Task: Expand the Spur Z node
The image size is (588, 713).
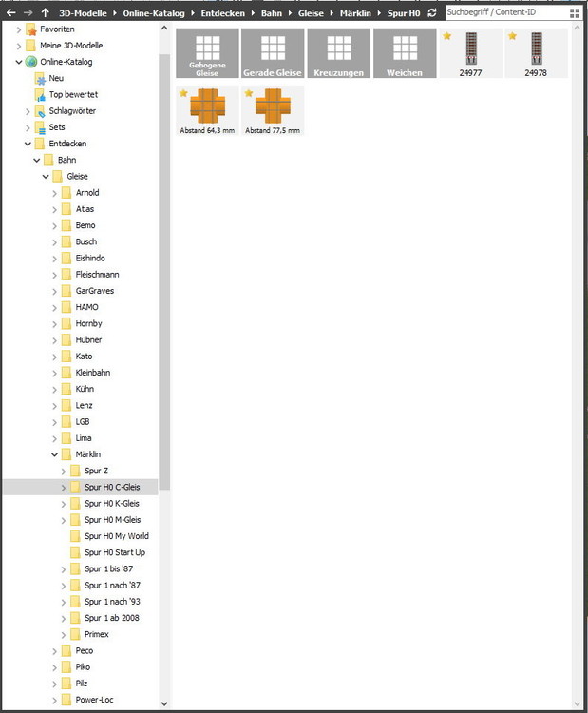Action: point(63,472)
